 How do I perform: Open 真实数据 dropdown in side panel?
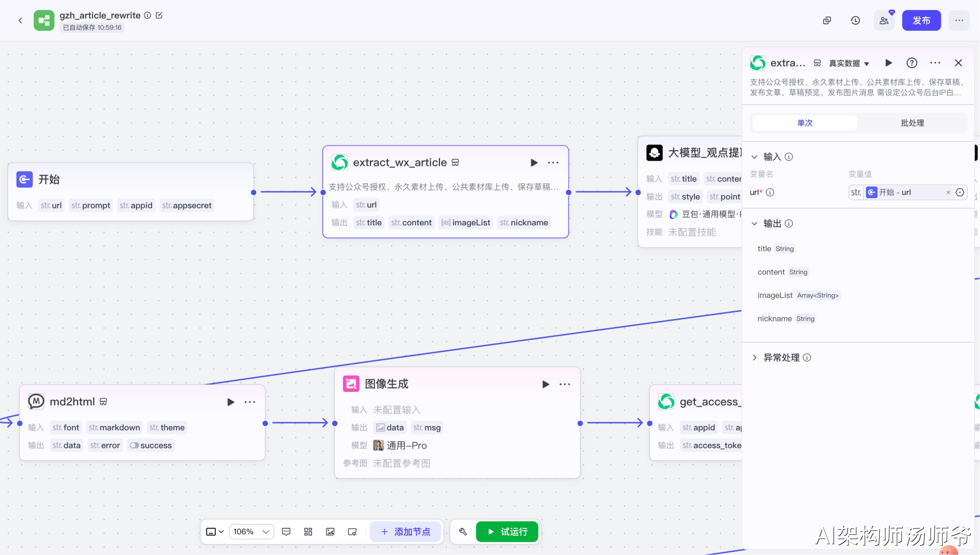[848, 63]
